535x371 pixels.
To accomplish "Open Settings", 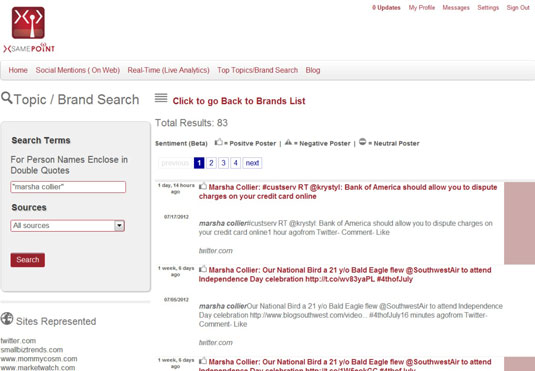I will (x=488, y=8).
